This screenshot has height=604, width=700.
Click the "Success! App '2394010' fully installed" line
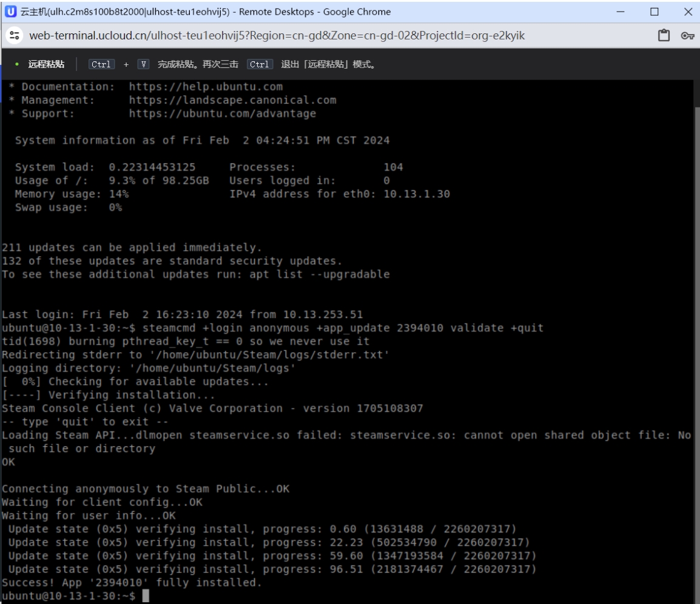pos(132,583)
